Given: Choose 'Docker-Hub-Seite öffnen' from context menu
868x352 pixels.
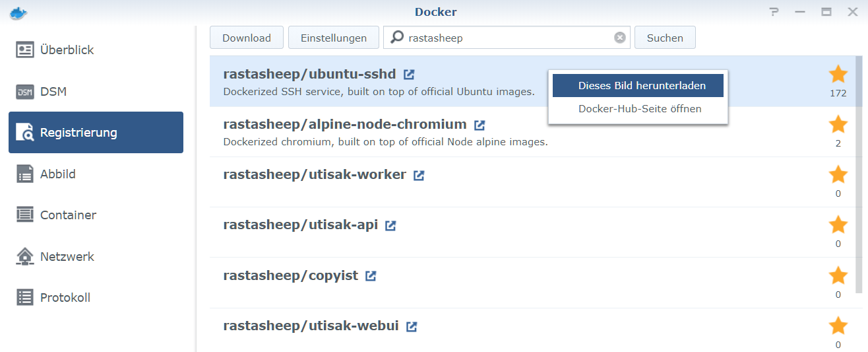Looking at the screenshot, I should click(x=638, y=108).
